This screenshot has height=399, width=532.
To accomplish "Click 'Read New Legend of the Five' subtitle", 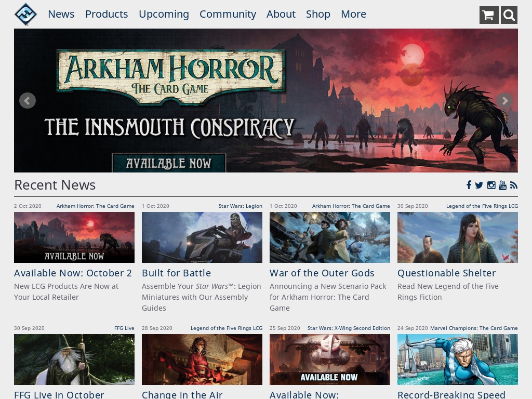I will pyautogui.click(x=448, y=291).
